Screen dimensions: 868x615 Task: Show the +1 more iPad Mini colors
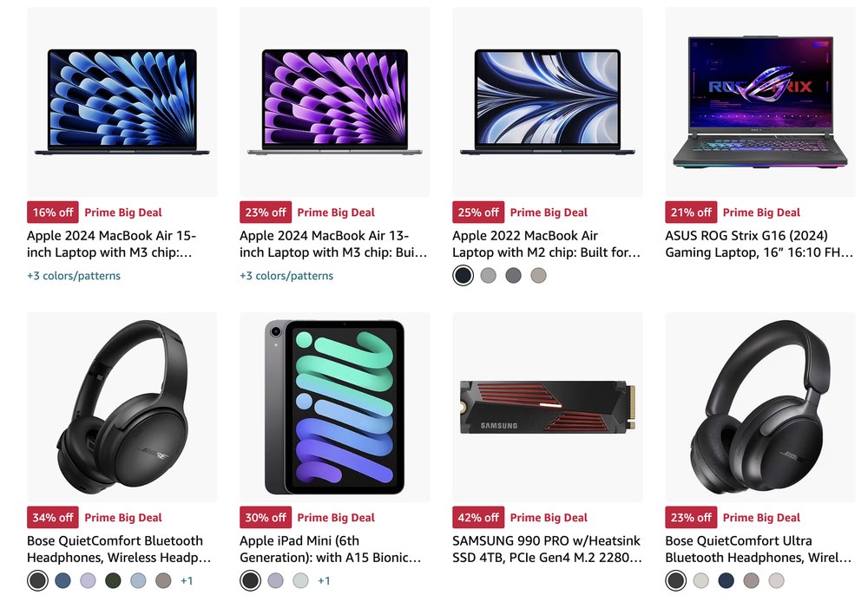(324, 580)
